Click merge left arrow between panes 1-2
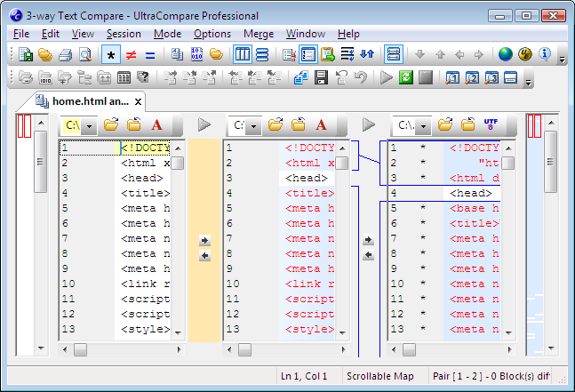The width and height of the screenshot is (575, 392). [204, 255]
